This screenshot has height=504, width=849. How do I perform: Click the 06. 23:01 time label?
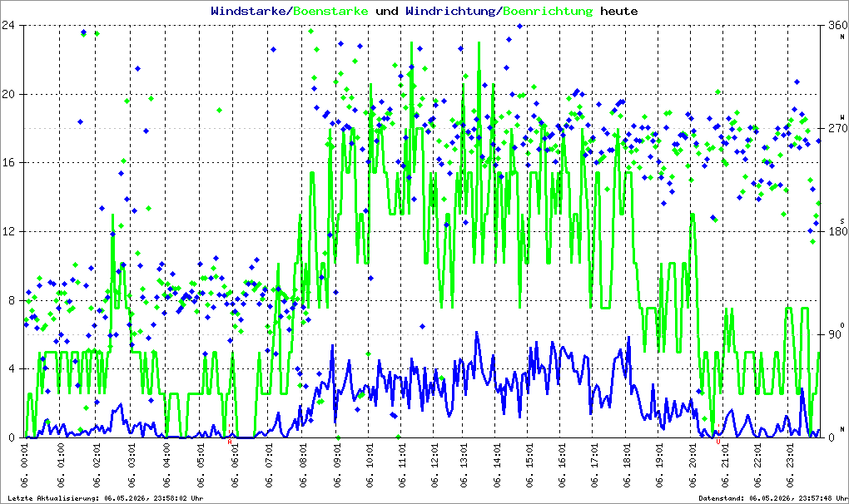(x=791, y=465)
